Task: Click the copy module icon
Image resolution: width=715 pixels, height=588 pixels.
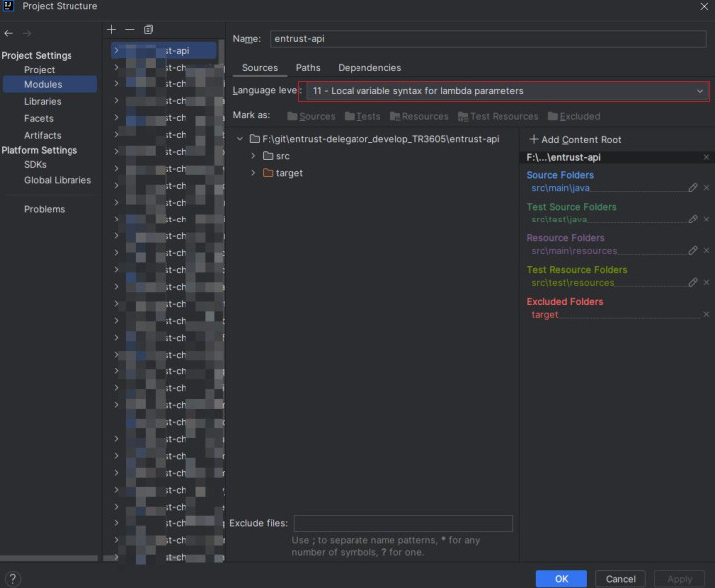Action: pyautogui.click(x=148, y=30)
